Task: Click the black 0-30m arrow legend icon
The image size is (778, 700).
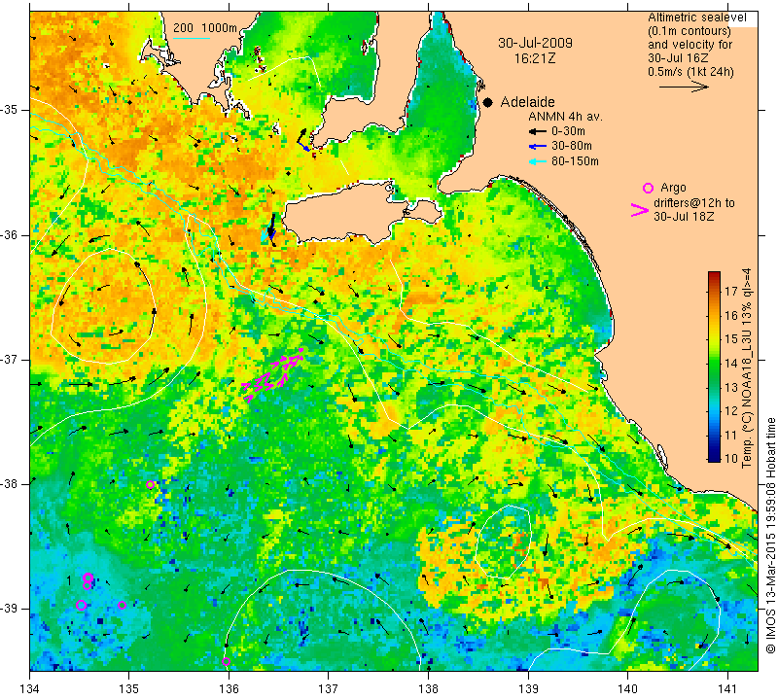Action: click(538, 131)
